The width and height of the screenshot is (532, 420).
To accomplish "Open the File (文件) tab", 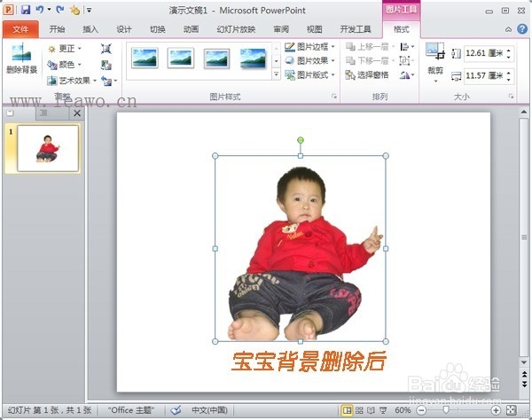I will click(20, 30).
